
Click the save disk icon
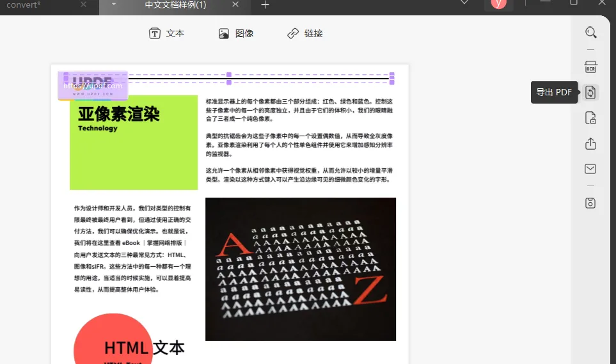[590, 203]
